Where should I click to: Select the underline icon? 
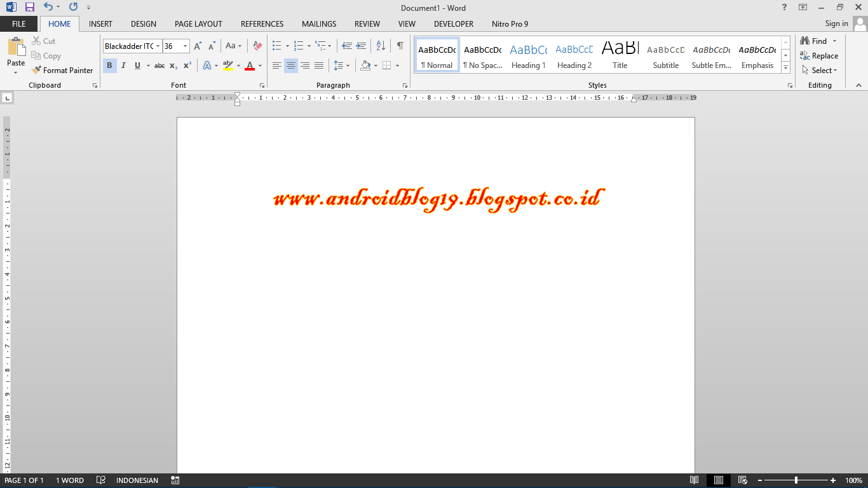137,65
